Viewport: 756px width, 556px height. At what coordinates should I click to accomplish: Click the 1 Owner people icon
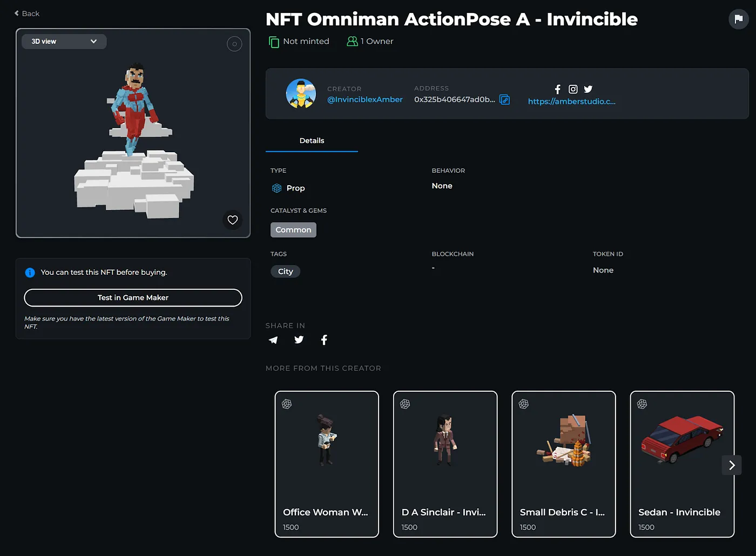(x=352, y=41)
